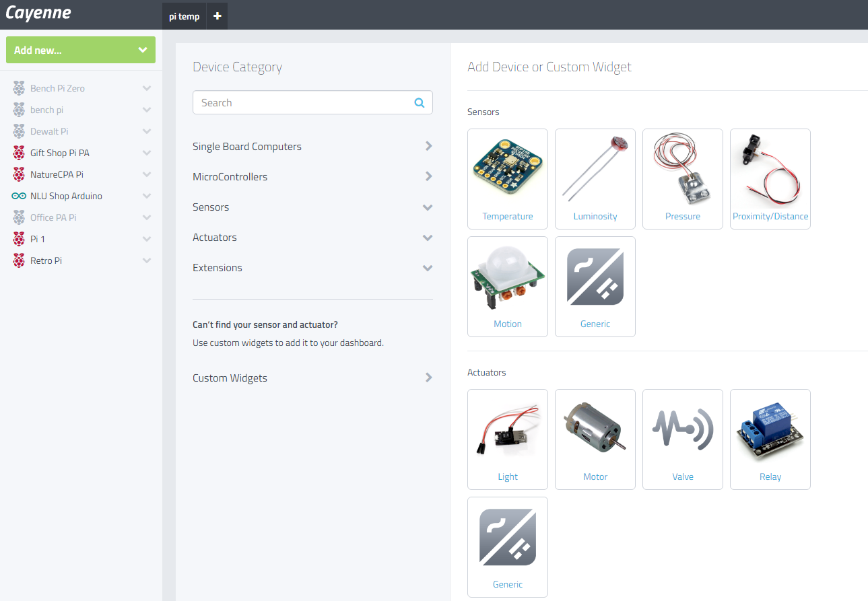Select Gift Shop Pi PA device name
The height and width of the screenshot is (601, 868).
(x=60, y=153)
